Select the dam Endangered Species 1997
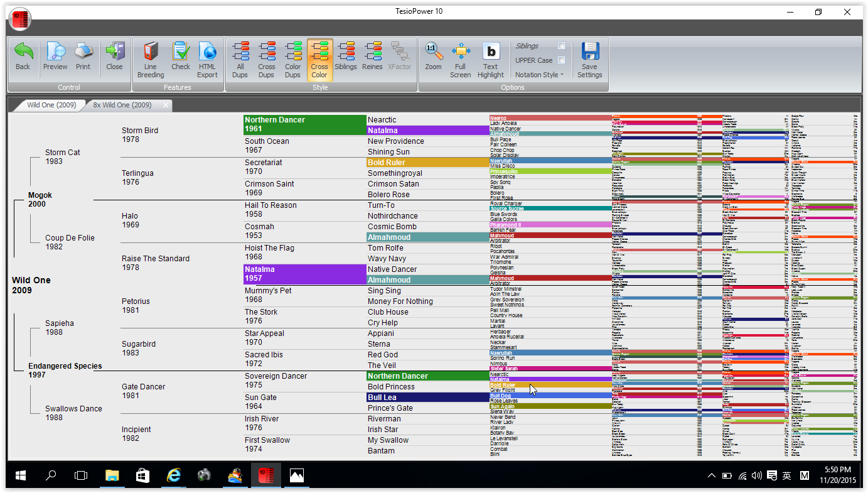The height and width of the screenshot is (493, 868). [65, 371]
